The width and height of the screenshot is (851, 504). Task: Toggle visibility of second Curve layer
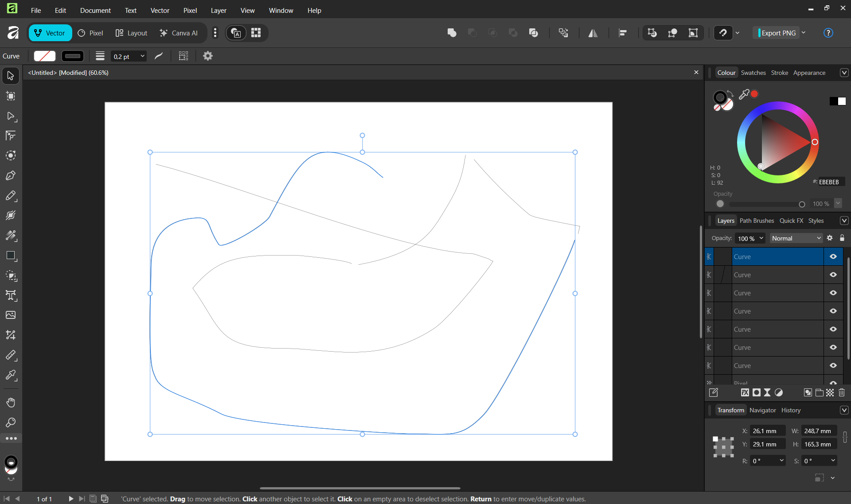coord(833,275)
